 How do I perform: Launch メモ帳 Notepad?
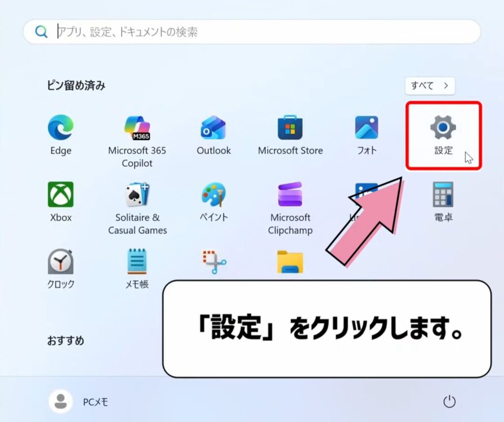[136, 262]
